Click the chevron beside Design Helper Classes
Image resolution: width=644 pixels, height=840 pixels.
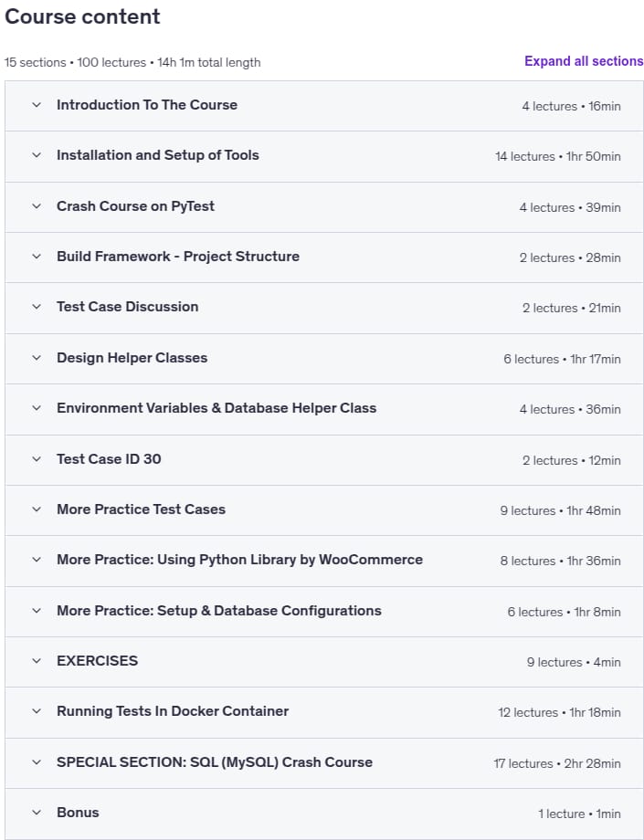click(37, 358)
